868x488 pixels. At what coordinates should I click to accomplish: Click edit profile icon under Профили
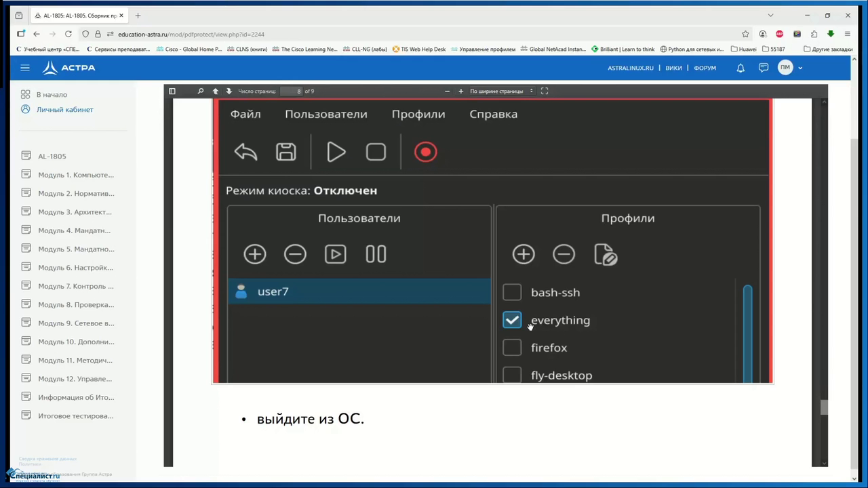(606, 254)
